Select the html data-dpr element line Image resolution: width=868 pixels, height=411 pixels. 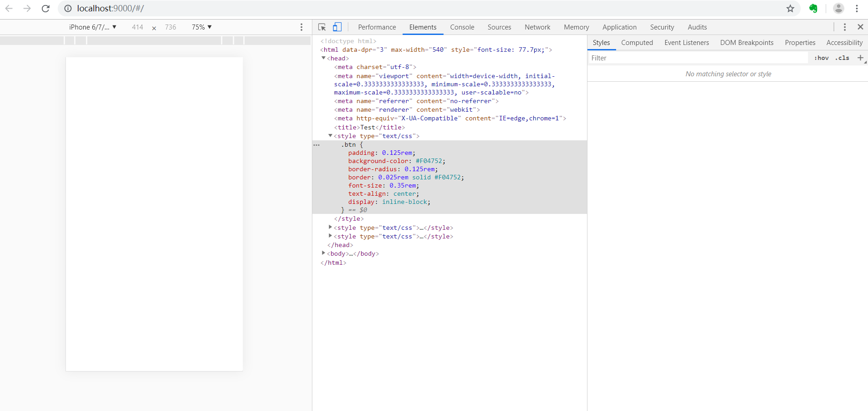(x=436, y=50)
